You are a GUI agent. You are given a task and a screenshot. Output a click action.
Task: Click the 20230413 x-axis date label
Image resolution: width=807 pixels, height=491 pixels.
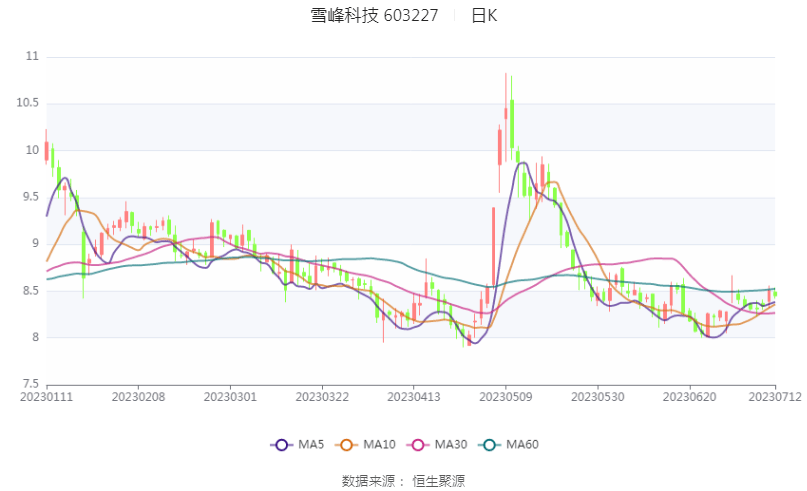click(x=414, y=397)
